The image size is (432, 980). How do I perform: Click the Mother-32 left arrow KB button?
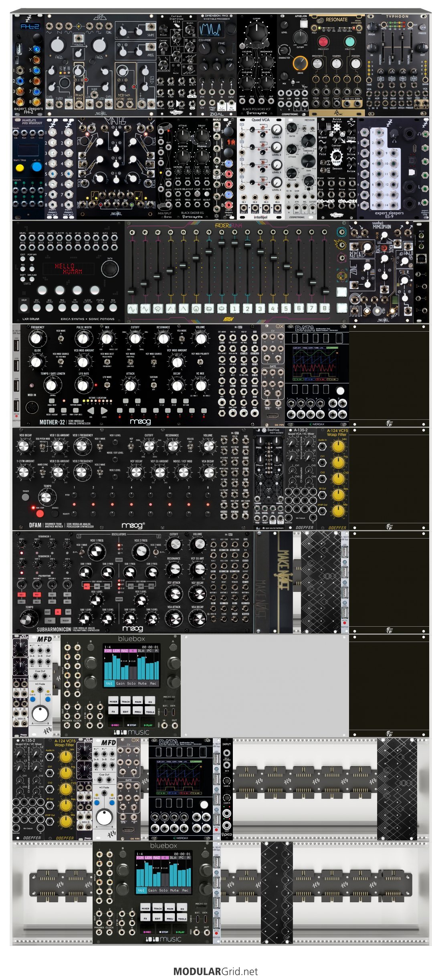pos(91,411)
